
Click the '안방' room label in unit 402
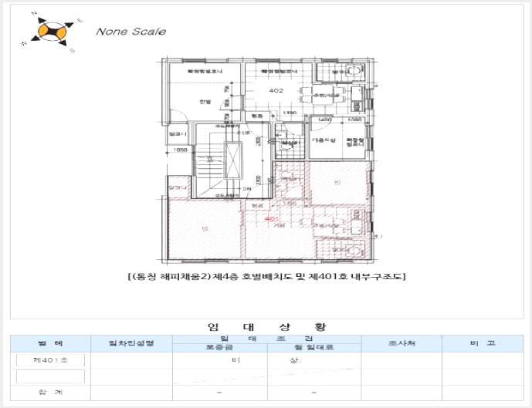205,102
